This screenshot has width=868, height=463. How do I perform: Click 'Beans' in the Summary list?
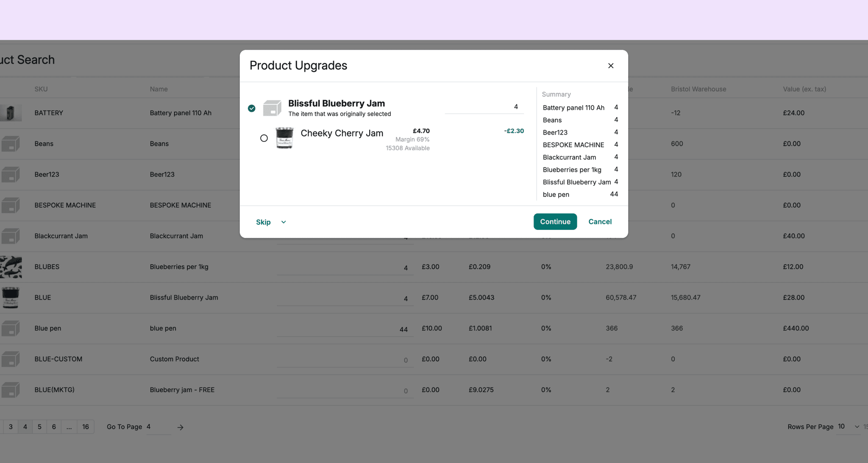click(552, 120)
